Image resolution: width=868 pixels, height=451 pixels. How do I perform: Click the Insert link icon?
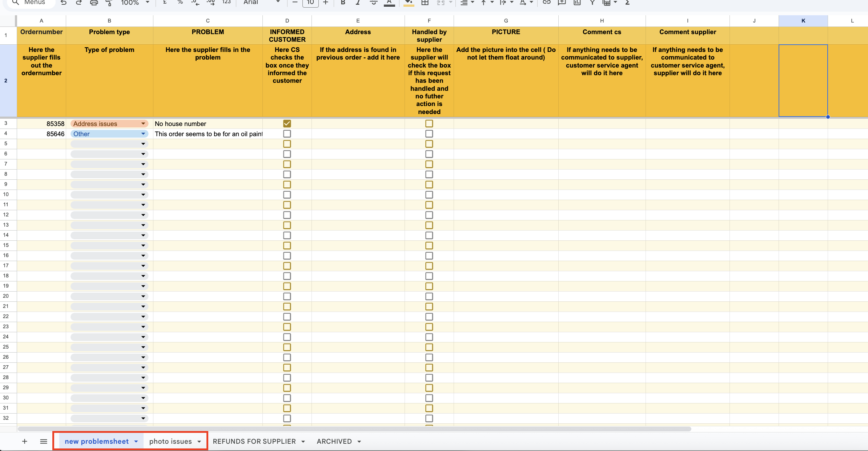coord(546,3)
